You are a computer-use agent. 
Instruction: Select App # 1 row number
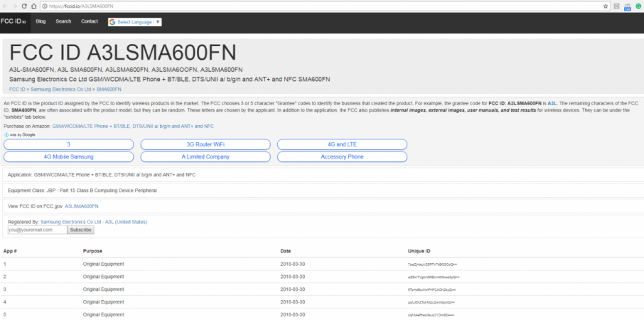5,264
